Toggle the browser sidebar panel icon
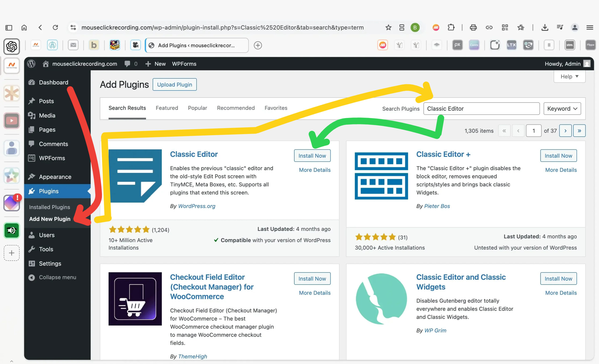 point(9,27)
